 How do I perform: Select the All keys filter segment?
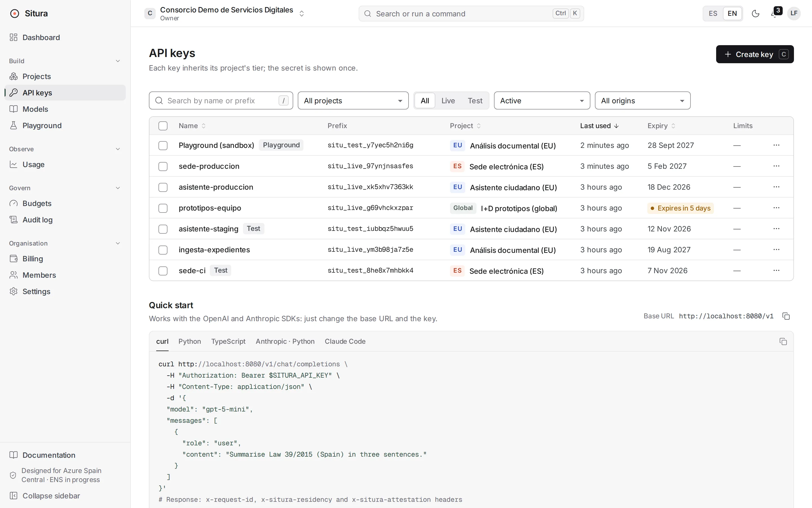pyautogui.click(x=425, y=100)
